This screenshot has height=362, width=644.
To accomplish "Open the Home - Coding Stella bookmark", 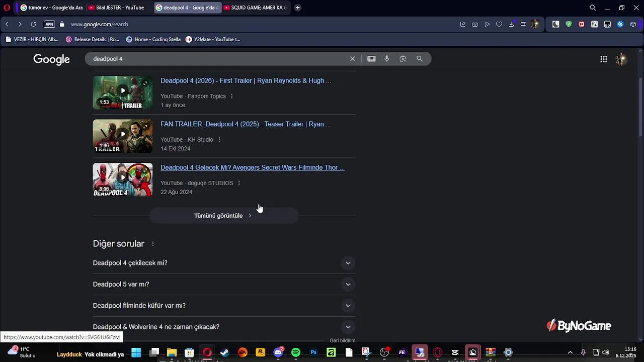I will coord(153,39).
